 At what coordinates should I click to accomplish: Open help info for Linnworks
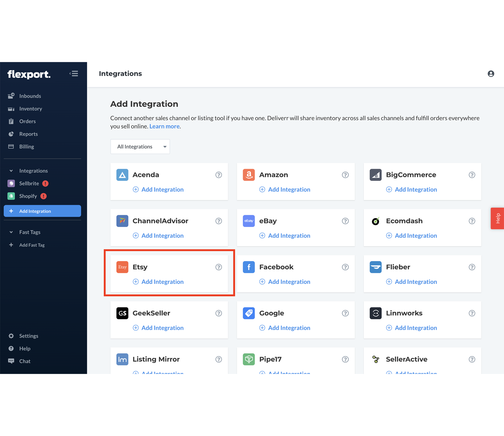pos(472,313)
